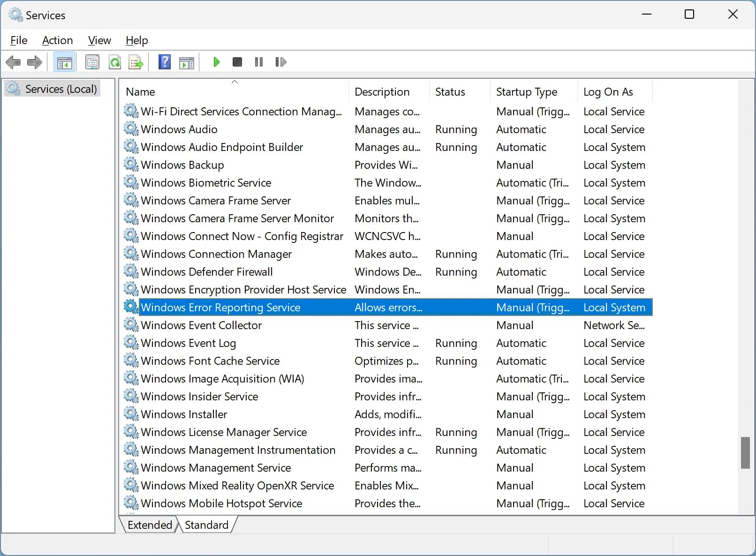Sort by the Status column header
The width and height of the screenshot is (756, 556).
(x=460, y=91)
